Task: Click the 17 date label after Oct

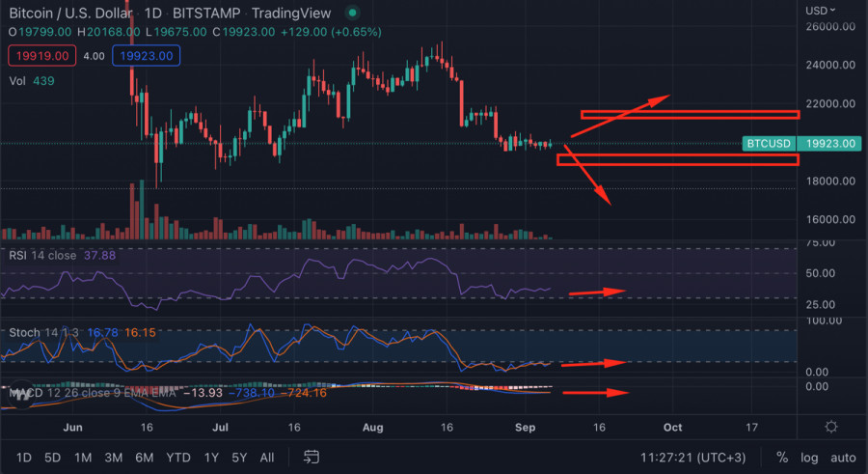Action: coord(751,427)
